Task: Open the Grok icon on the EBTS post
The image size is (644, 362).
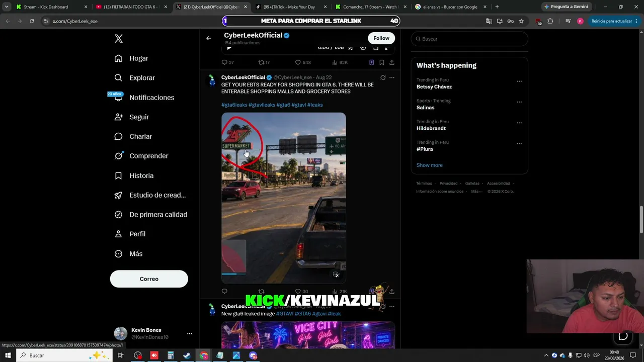Action: point(383,77)
